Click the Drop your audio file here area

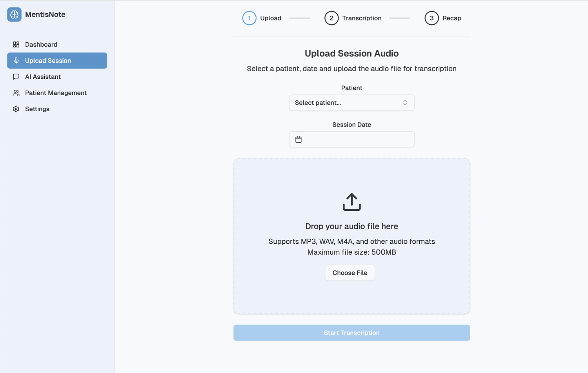coord(351,226)
